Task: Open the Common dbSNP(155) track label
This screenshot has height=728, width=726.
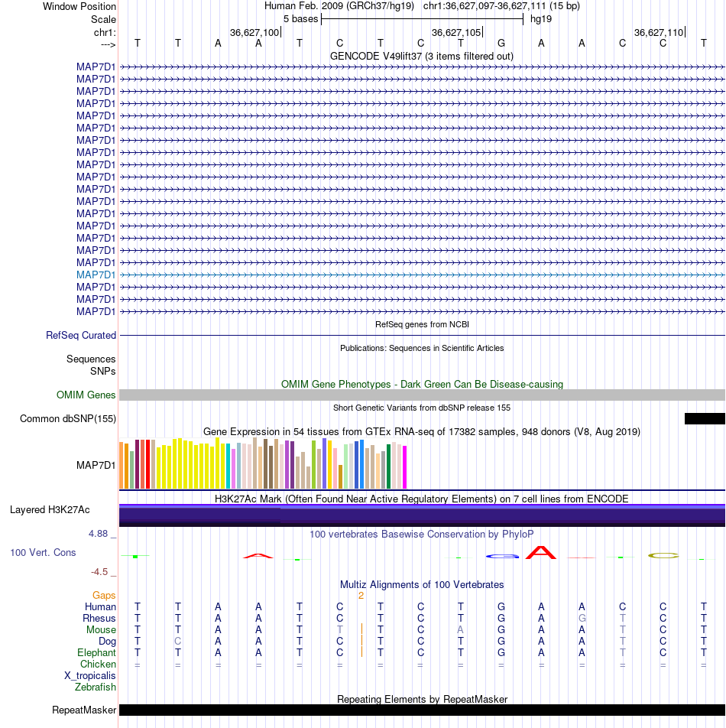Action: (x=68, y=418)
